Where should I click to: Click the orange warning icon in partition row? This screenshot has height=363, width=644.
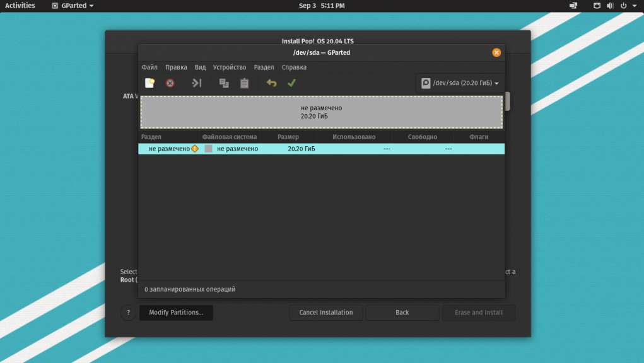(195, 149)
